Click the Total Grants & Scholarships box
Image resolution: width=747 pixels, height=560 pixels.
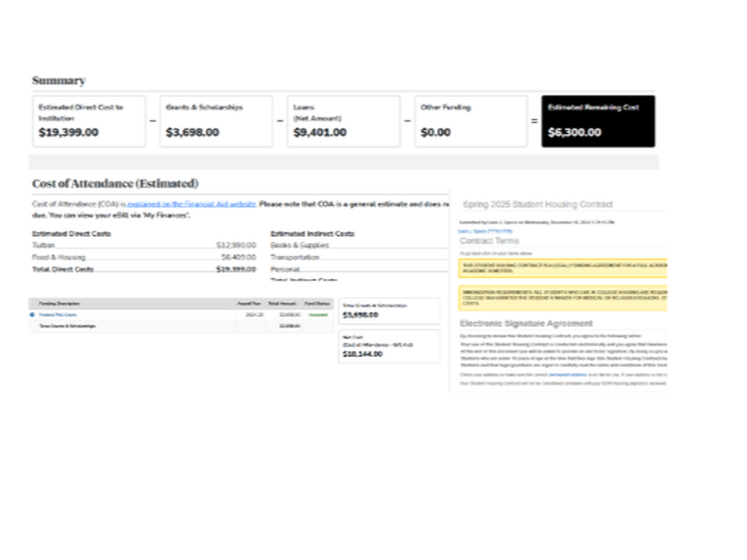[388, 310]
